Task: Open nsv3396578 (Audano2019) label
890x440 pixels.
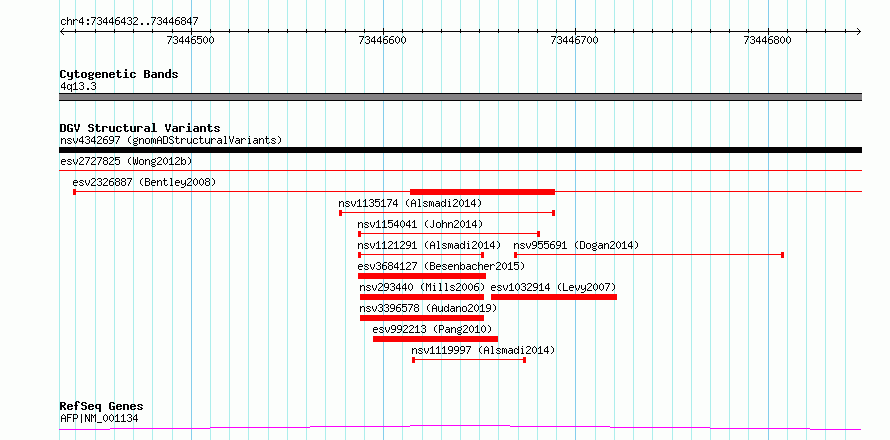Action: [x=428, y=308]
